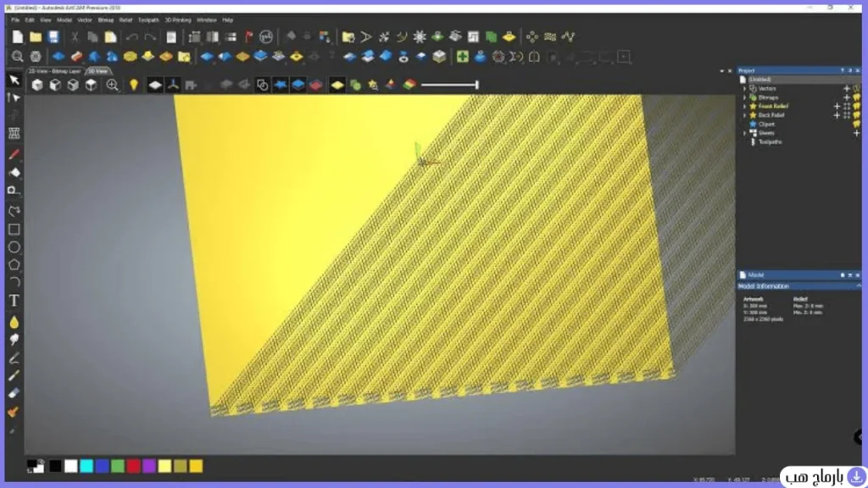Click the magnifier zoom icon in the view toolbar
868x488 pixels.
point(113,85)
